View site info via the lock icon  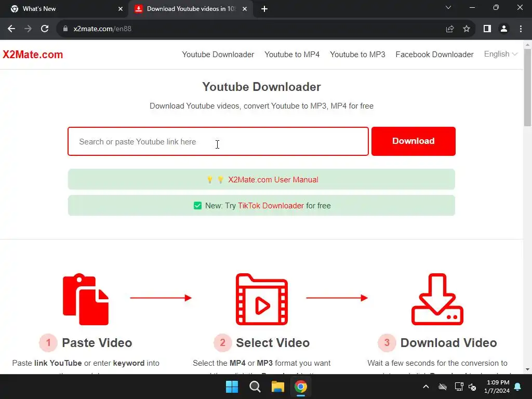pyautogui.click(x=65, y=29)
